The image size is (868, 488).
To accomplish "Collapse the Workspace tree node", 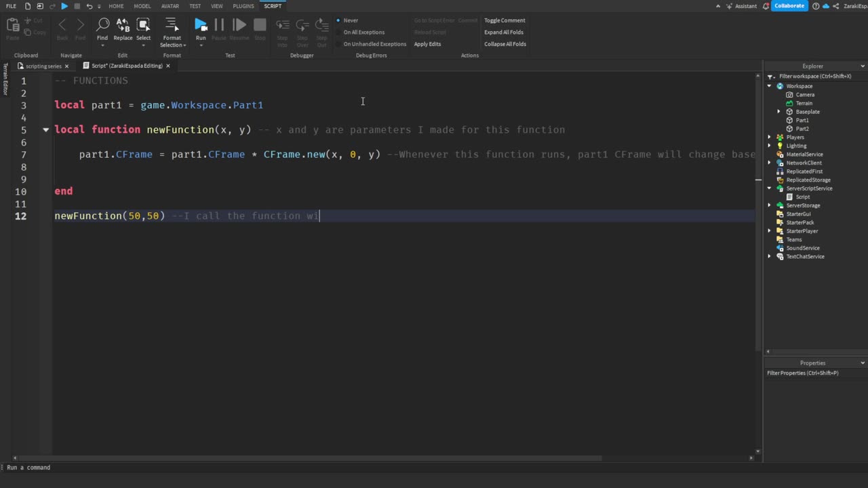I will tap(770, 86).
